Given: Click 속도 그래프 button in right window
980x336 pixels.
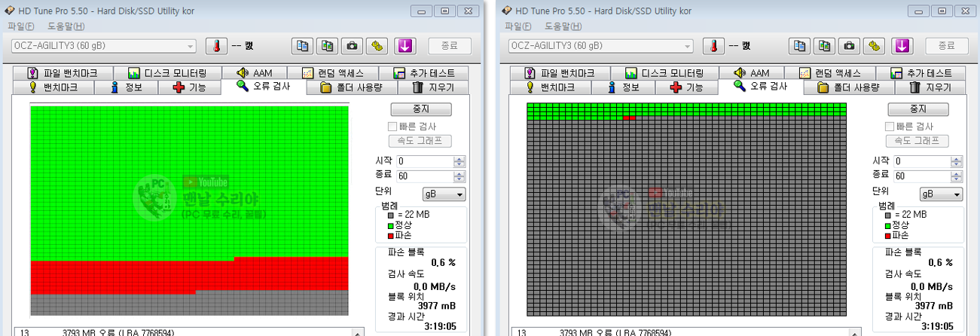Looking at the screenshot, I should [x=917, y=141].
